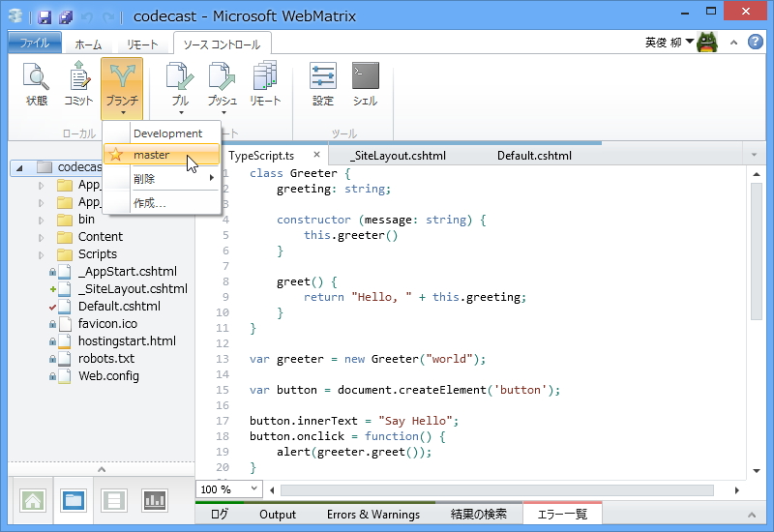Close the TypeScript.ts tab
Viewport: 774px width, 532px height.
pyautogui.click(x=317, y=155)
